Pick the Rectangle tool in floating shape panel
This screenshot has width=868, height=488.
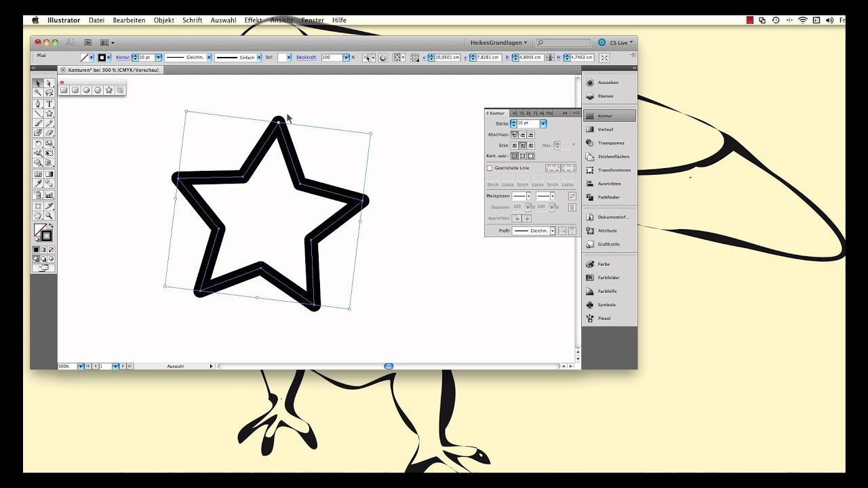coord(64,90)
